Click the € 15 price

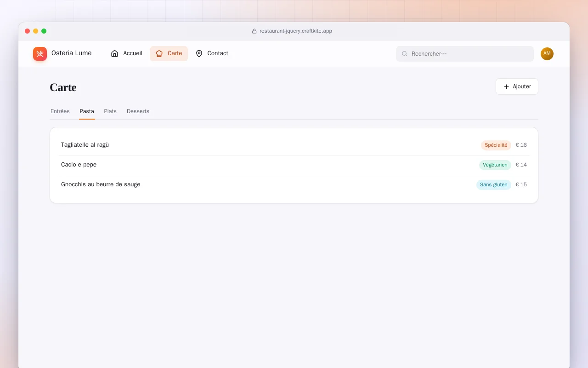pos(521,185)
